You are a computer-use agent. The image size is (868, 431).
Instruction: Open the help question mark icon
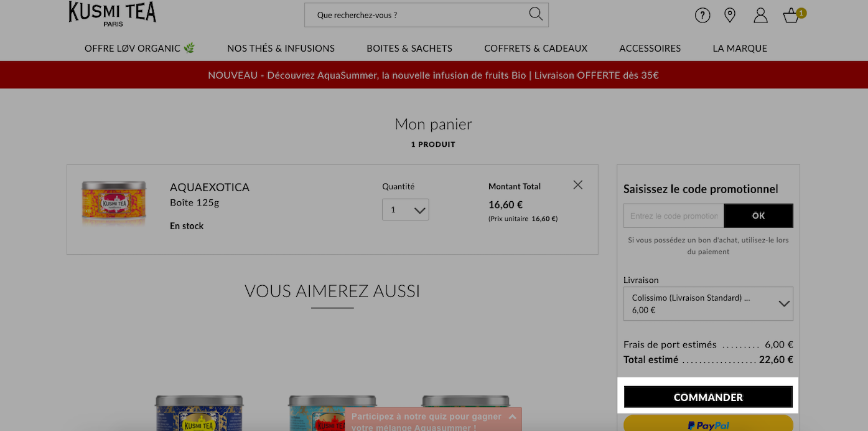click(702, 16)
